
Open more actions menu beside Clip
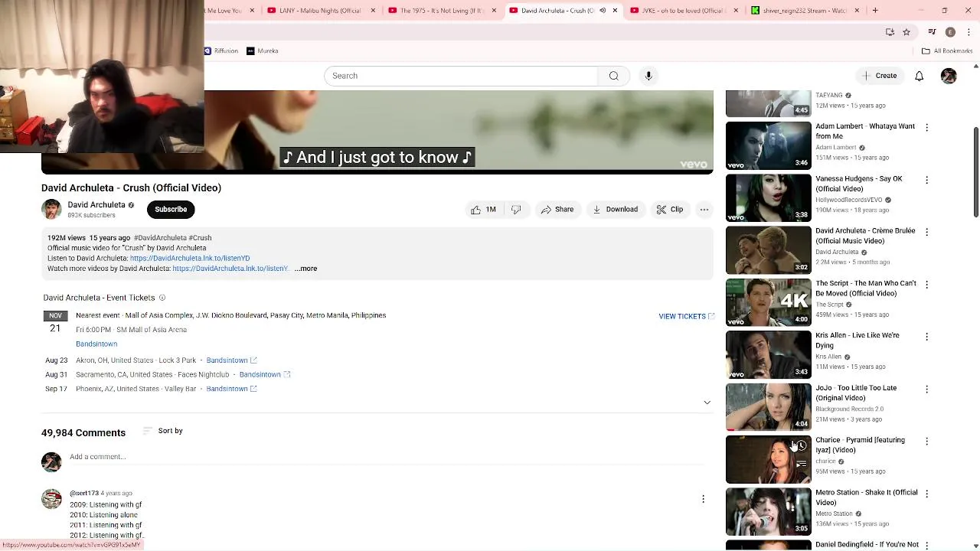704,210
